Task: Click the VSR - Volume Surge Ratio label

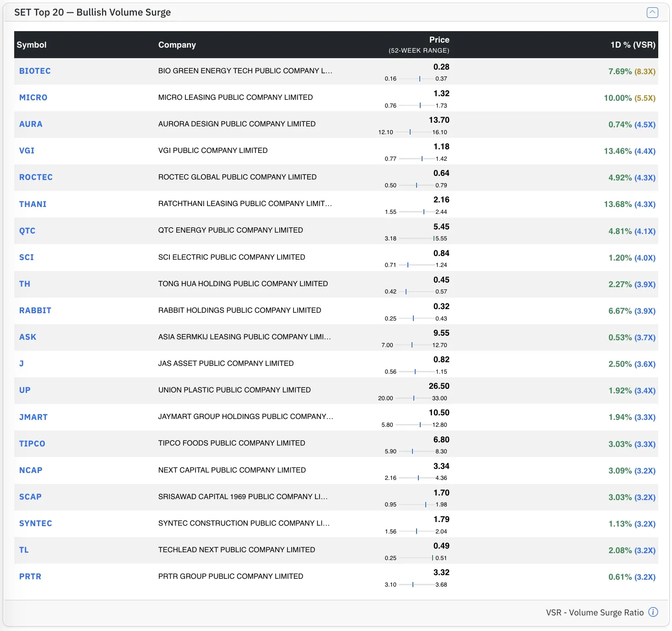Action: (595, 613)
